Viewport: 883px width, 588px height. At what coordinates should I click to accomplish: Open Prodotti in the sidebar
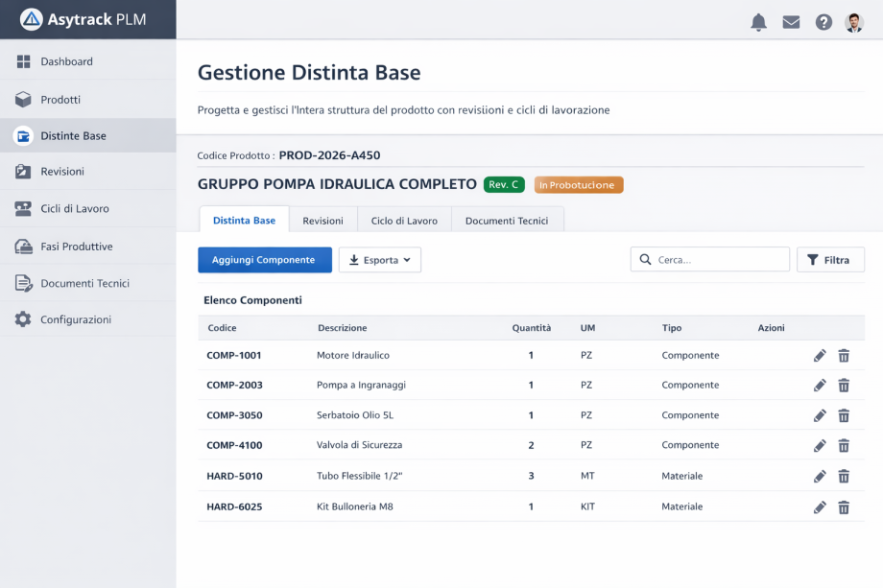[x=88, y=100]
